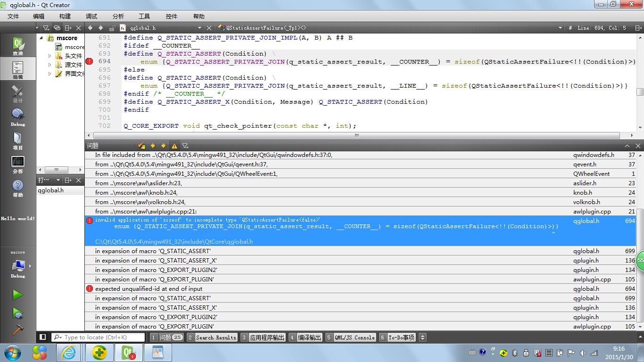This screenshot has height=362, width=644.
Task: Toggle synchronize with editor link icon
Action: 57,28
